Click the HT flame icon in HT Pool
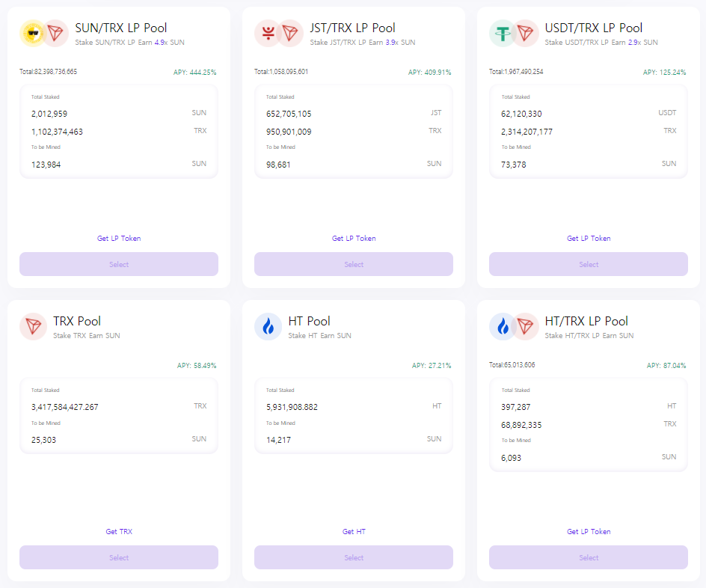The image size is (706, 588). (x=268, y=326)
